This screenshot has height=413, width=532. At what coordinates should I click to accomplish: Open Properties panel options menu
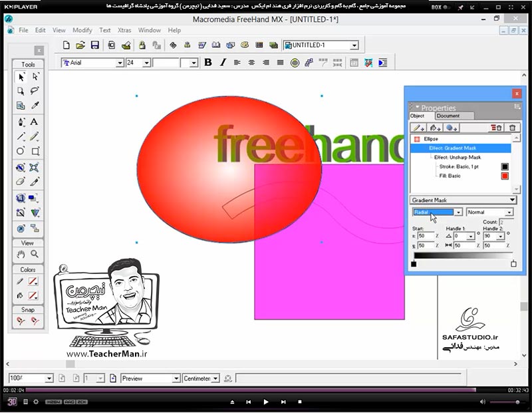(517, 106)
